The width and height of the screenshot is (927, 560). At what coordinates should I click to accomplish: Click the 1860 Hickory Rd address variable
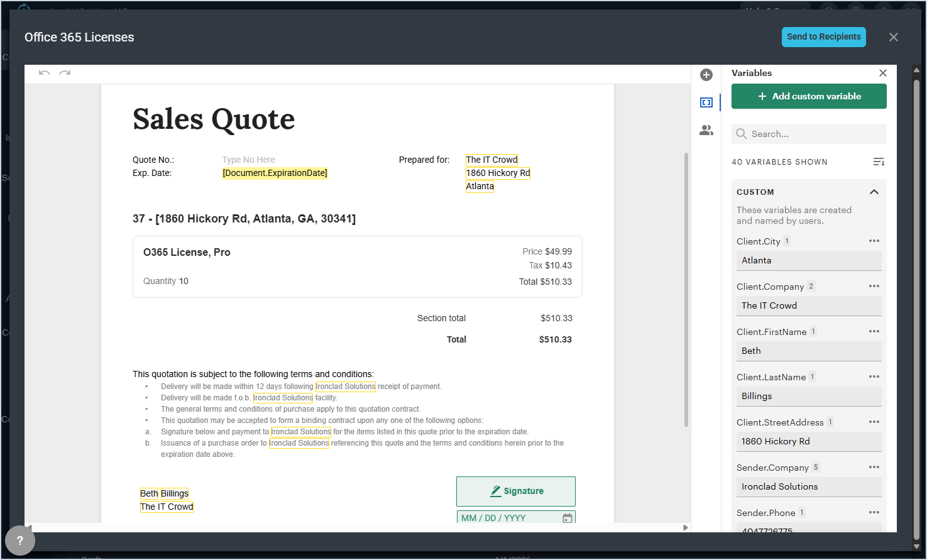[x=498, y=173]
